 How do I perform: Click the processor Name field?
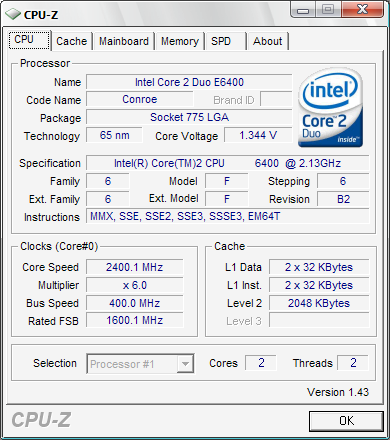[189, 82]
